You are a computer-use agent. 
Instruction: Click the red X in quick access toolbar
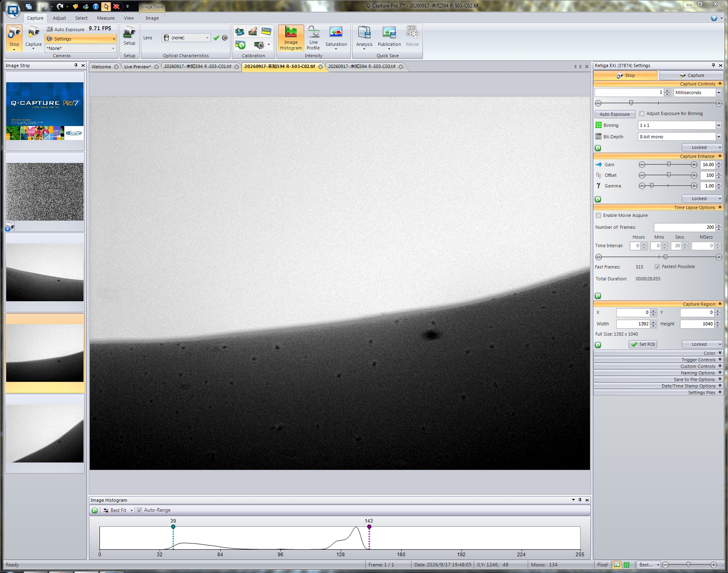pos(116,6)
